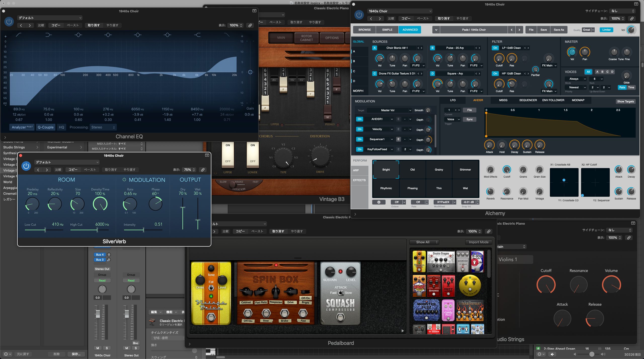
Task: Toggle HQ mode in Channel EQ
Action: pyautogui.click(x=61, y=127)
